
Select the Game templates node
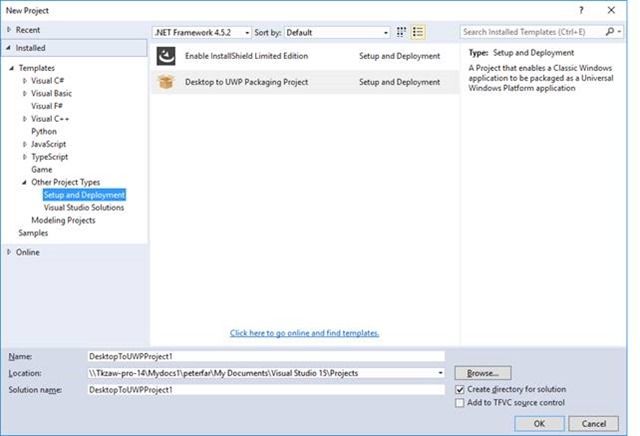click(x=42, y=169)
